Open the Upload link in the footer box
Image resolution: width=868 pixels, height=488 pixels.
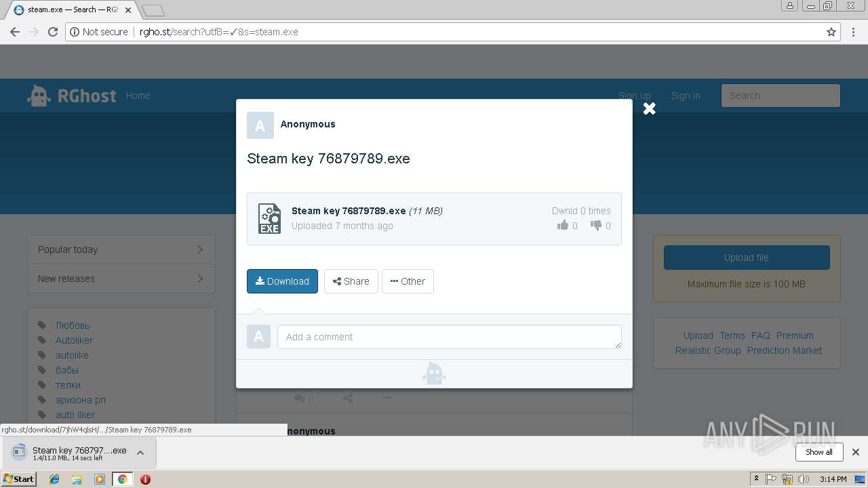[x=698, y=335]
